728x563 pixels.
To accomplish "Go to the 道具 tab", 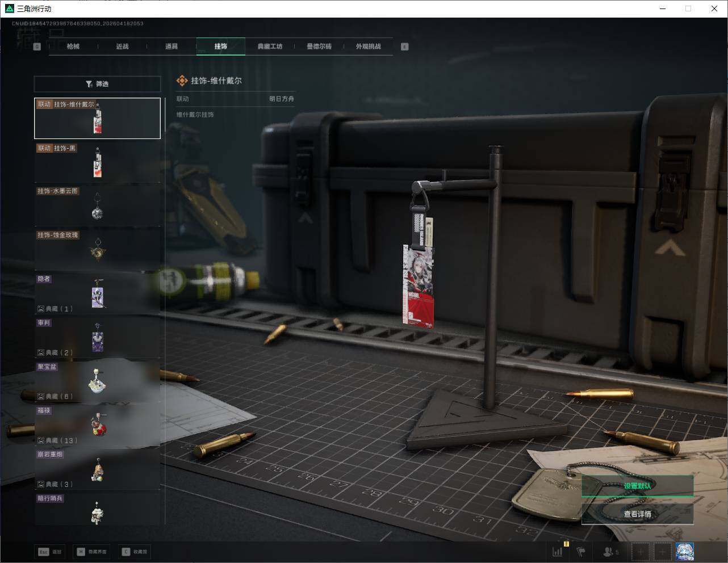I will point(171,47).
